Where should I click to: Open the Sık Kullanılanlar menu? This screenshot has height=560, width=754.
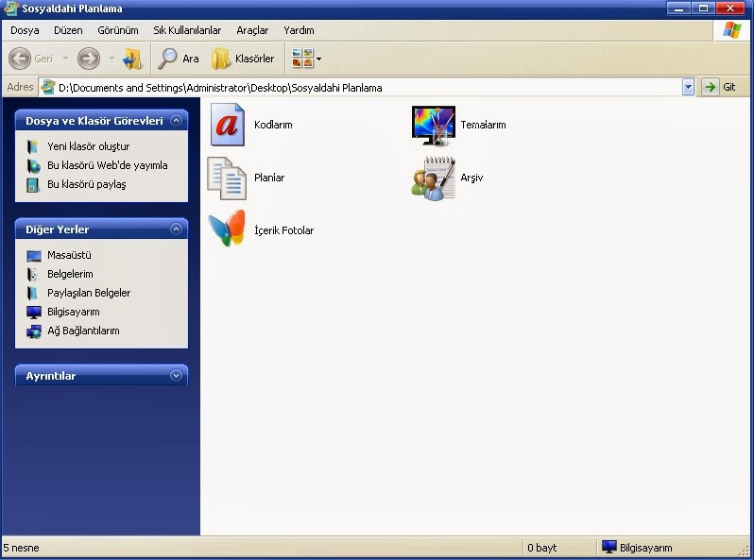[x=187, y=30]
